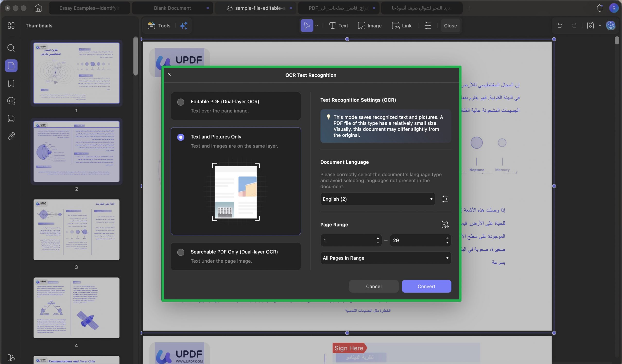Click the Thumbnails panel heading
This screenshot has width=622, height=364.
coord(39,26)
